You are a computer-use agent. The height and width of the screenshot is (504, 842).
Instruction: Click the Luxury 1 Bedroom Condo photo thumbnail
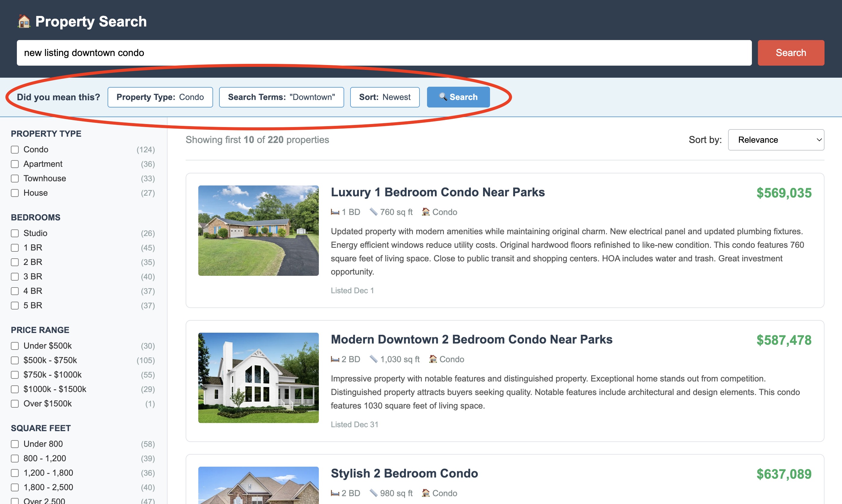(x=258, y=231)
